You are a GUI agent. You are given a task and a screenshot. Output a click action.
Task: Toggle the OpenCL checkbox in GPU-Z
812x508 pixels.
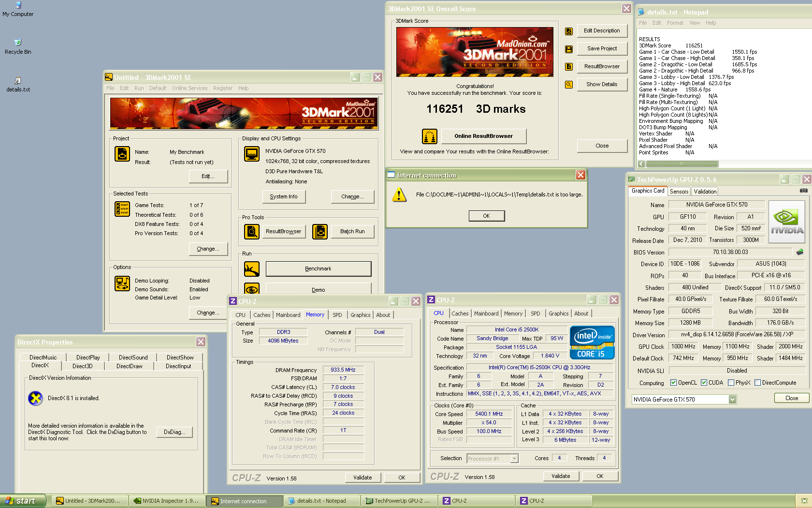(x=673, y=383)
